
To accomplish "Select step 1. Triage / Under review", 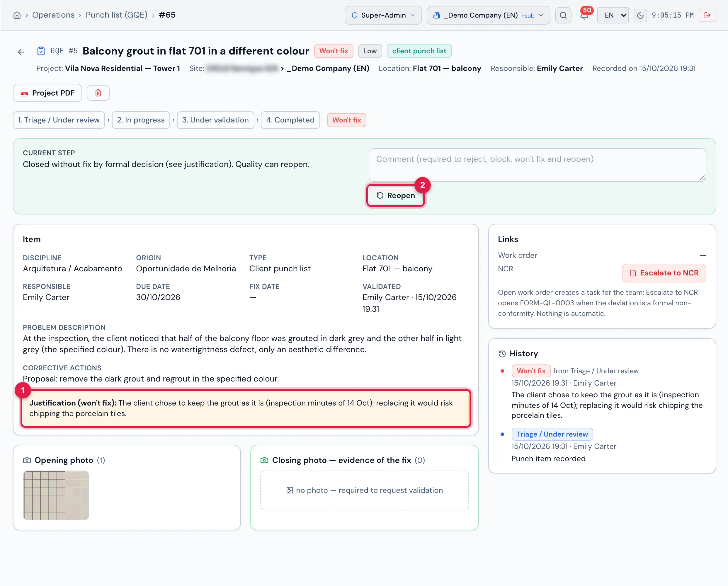I will coord(59,120).
